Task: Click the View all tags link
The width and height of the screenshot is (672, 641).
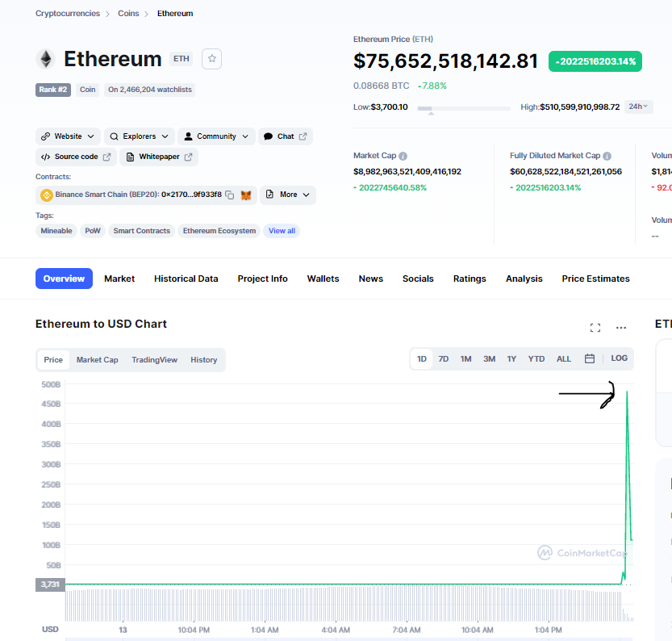Action: [281, 230]
